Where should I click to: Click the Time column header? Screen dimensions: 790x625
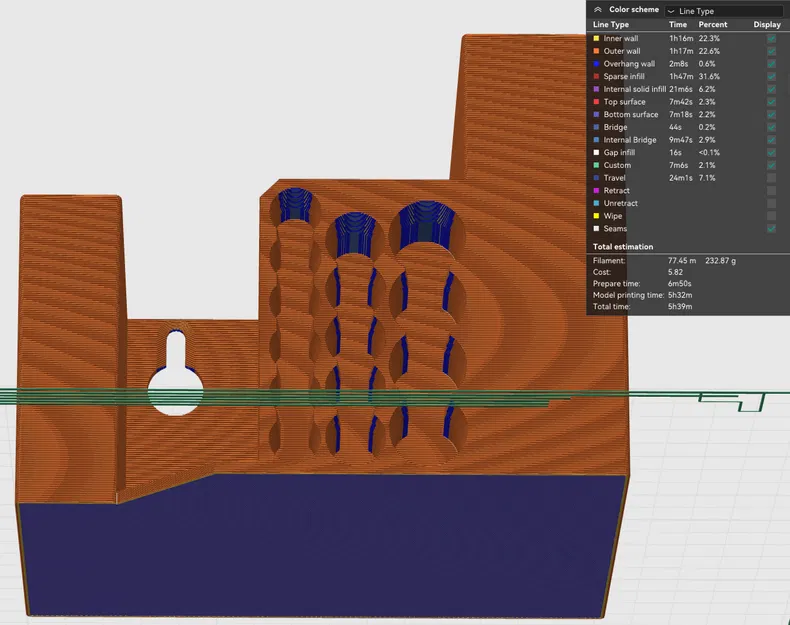point(678,24)
